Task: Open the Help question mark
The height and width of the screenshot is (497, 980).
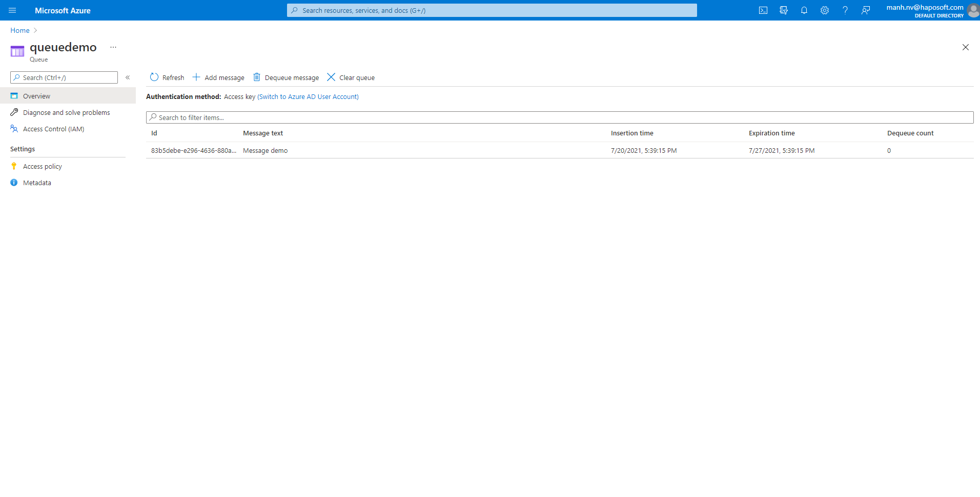Action: [845, 10]
